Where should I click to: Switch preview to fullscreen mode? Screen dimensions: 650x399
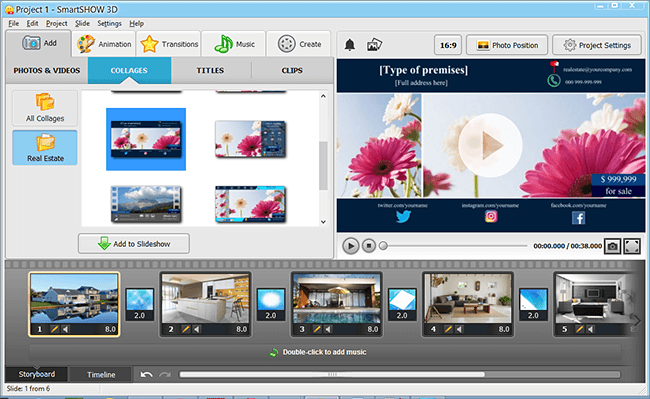[632, 246]
